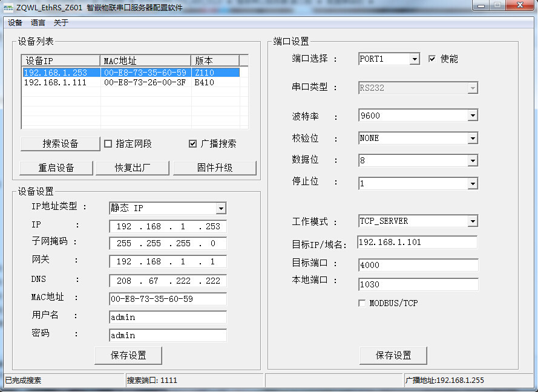Open the 语言 menu
Image resolution: width=538 pixels, height=392 pixels.
tap(38, 22)
